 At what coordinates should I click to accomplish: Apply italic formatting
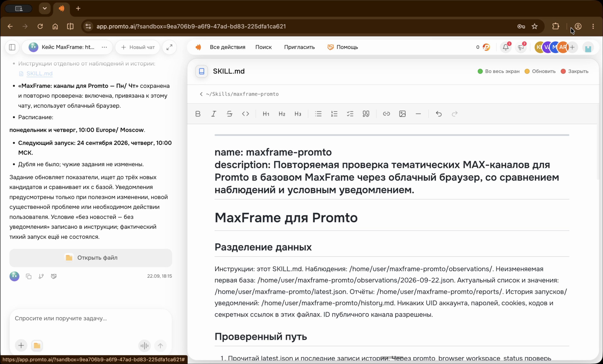(214, 114)
